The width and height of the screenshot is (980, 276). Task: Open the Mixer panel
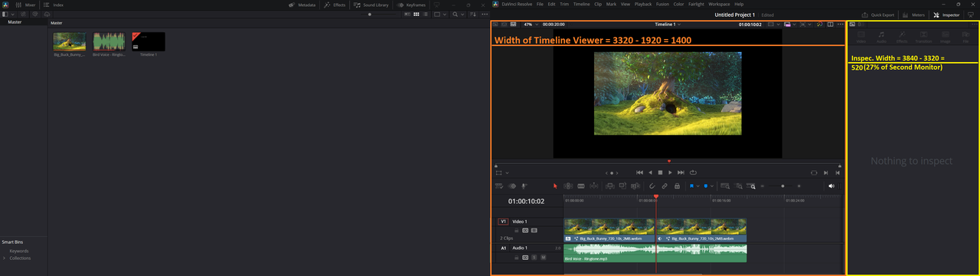tap(24, 5)
